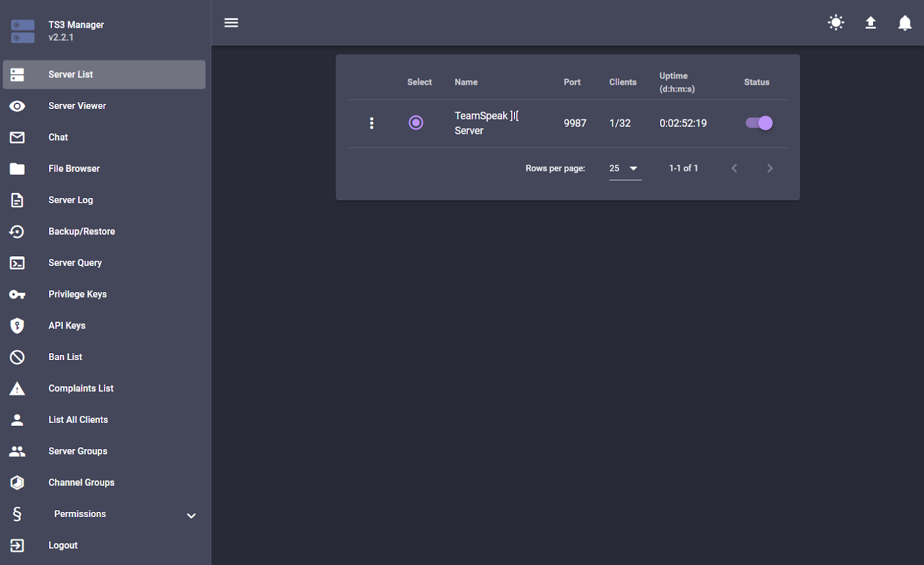Expand the Permissions submenu chevron

pos(191,515)
